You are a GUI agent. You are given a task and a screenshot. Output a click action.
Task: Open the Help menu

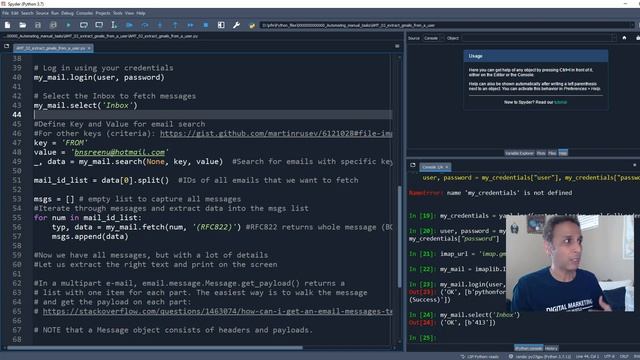click(141, 13)
